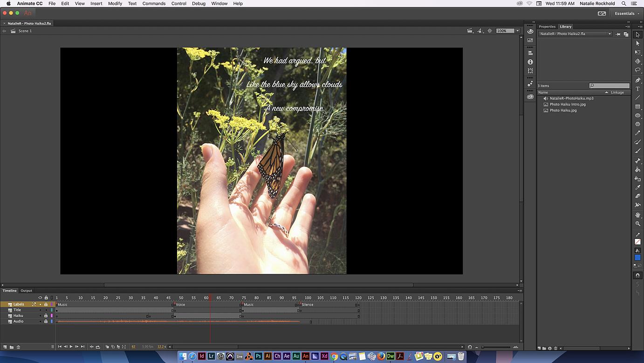Toggle lock on the Audio layer
Screen dimensions: 644x363
point(46,321)
